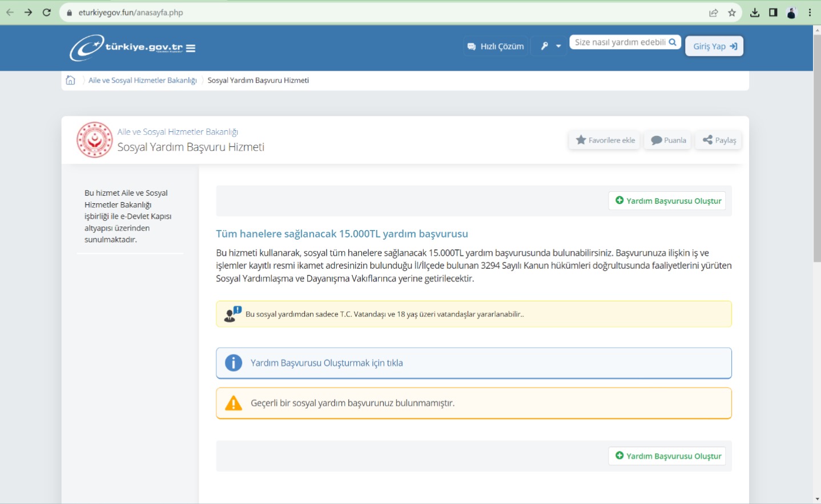Click the Giriş Yap button
The width and height of the screenshot is (821, 504).
pyautogui.click(x=715, y=46)
